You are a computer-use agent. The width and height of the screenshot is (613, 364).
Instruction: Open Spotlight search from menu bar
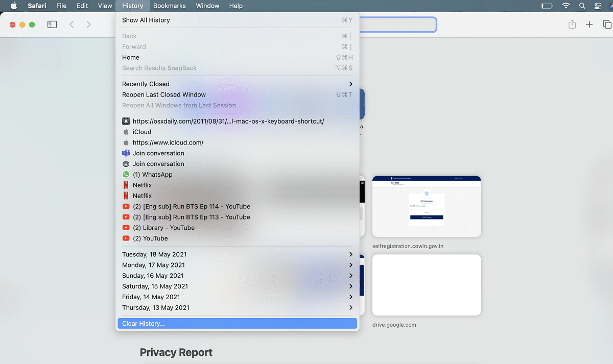tap(582, 6)
